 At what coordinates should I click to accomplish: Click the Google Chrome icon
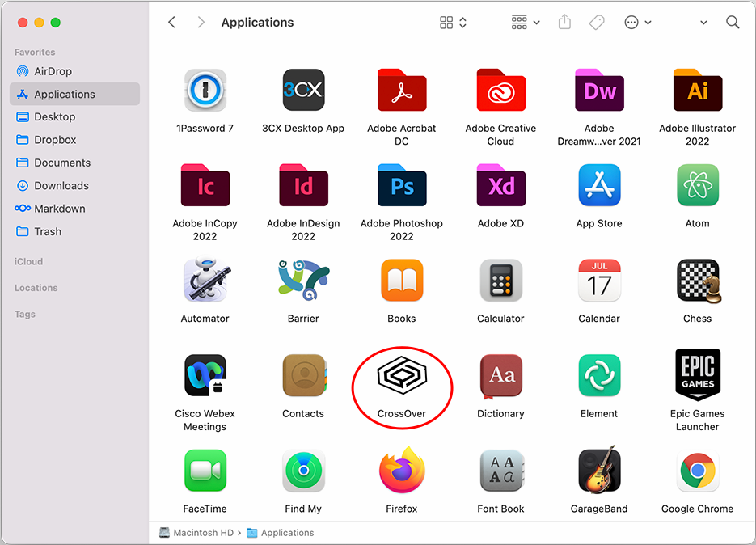[697, 472]
